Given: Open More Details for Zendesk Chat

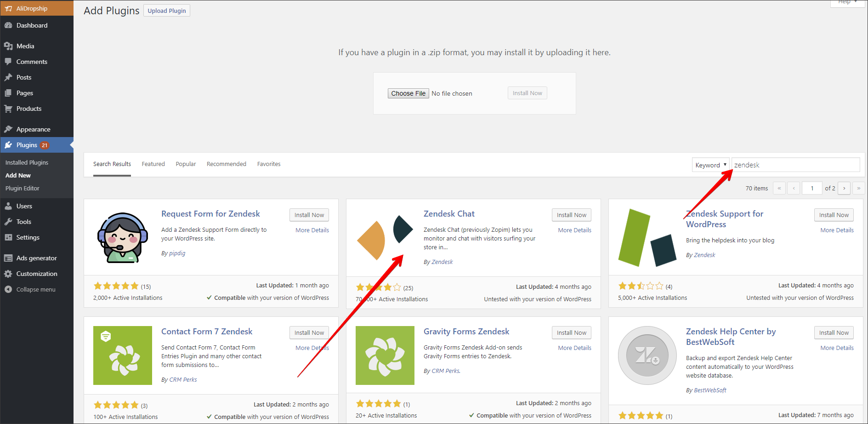Looking at the screenshot, I should pos(574,230).
